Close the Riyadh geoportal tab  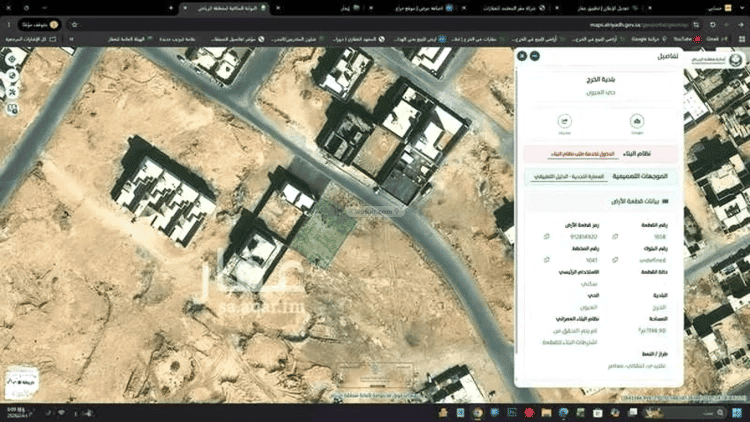[x=185, y=8]
